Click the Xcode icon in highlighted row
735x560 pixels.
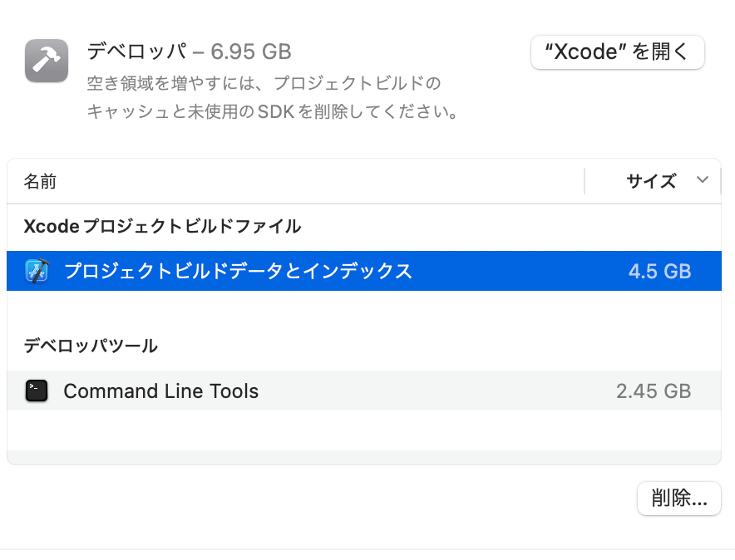point(37,271)
